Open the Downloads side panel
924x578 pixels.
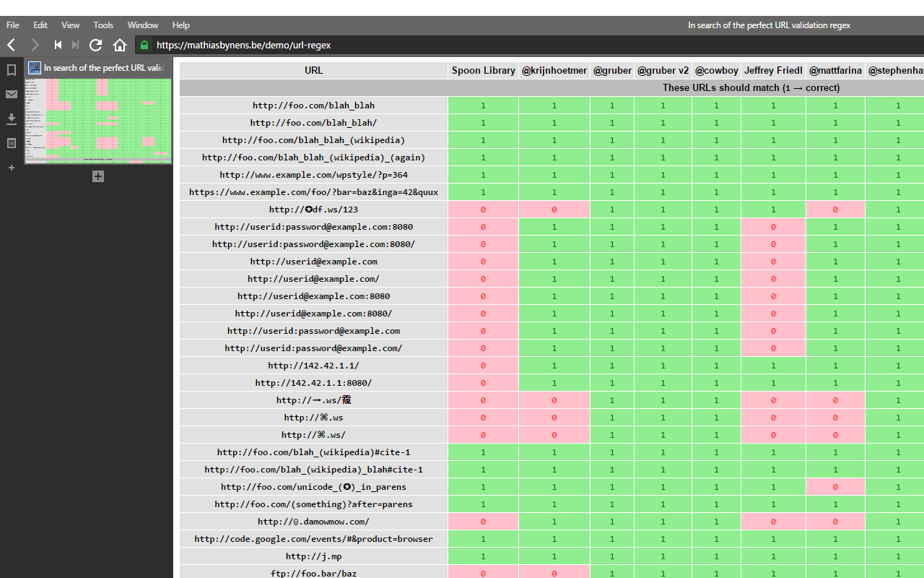pos(12,118)
